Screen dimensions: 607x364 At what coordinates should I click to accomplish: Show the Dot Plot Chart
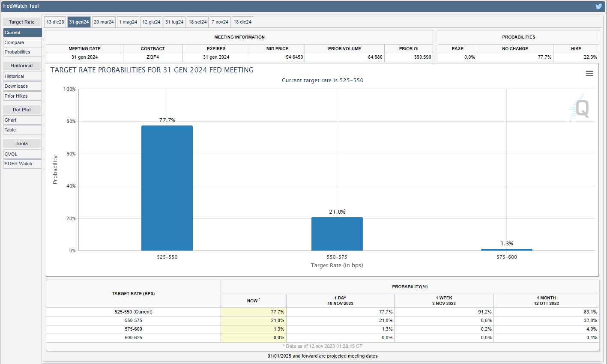[22, 120]
